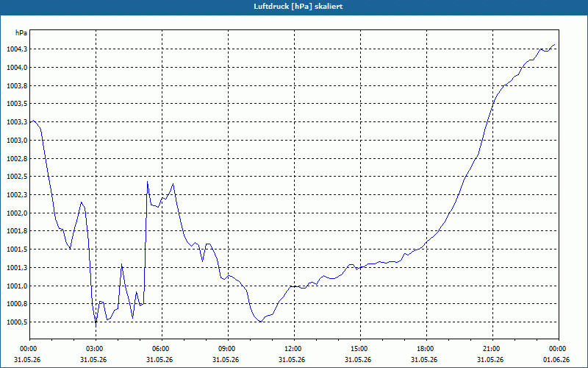
Task: Select the 1000,5 y-axis label
Action: tap(17, 322)
